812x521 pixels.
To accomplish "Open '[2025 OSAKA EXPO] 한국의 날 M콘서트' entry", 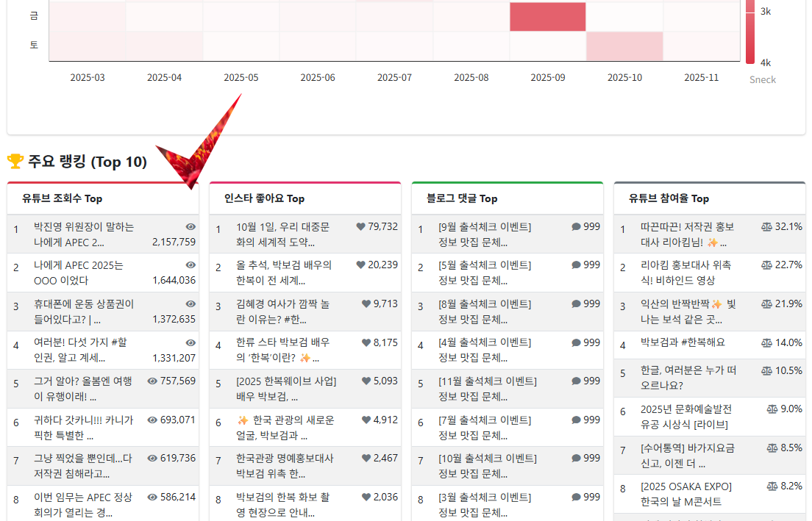I will pos(685,494).
